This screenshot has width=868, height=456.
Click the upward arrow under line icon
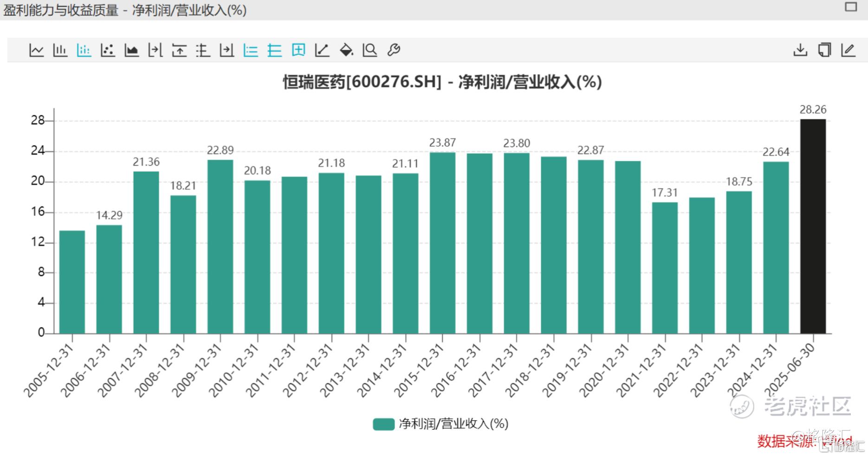[x=179, y=50]
